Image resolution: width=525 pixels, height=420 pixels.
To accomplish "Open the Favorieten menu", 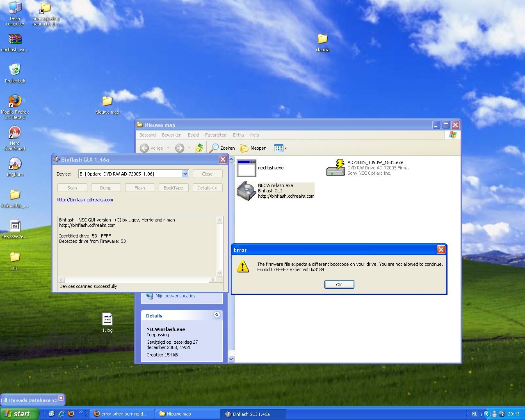I will pyautogui.click(x=216, y=135).
